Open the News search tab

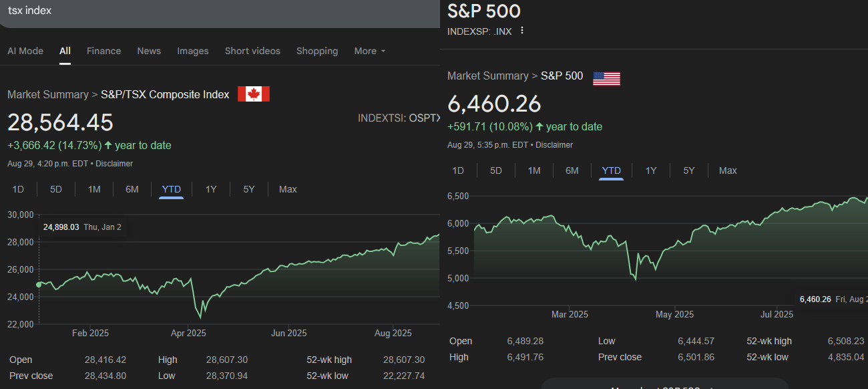pos(149,51)
